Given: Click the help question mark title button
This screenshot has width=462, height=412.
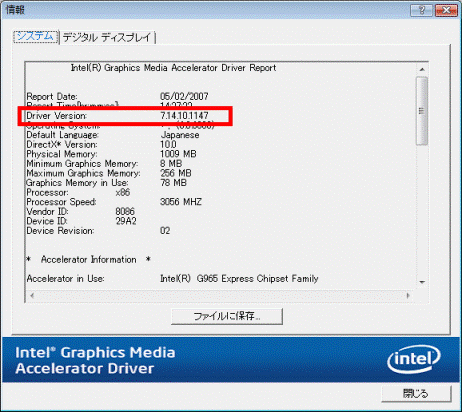Looking at the screenshot, I should pos(422,10).
